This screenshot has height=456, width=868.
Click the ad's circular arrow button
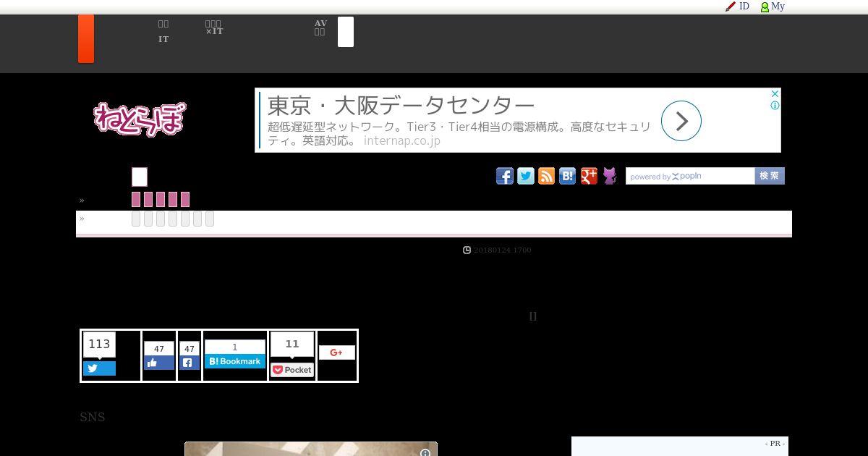[x=681, y=121]
